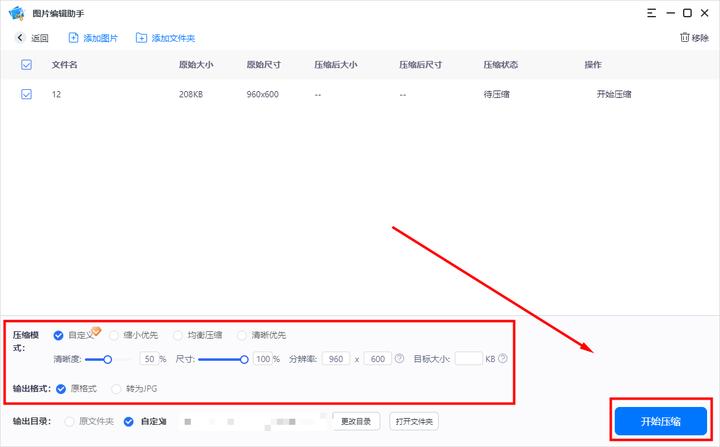The height and width of the screenshot is (447, 720).
Task: Click 开始压缩 link in file 12 row
Action: [x=614, y=94]
